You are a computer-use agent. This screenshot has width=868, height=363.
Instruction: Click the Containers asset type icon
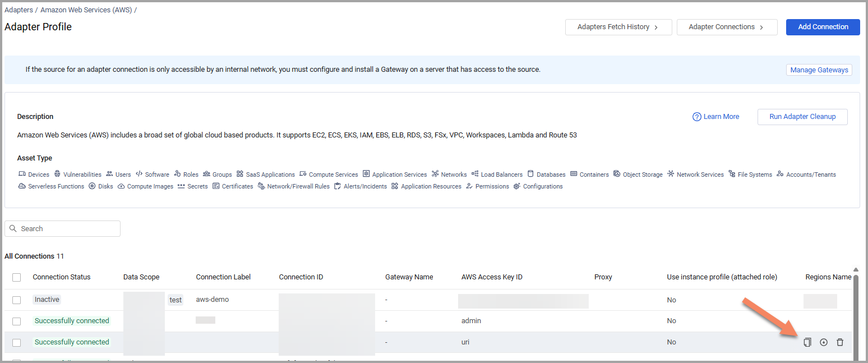(x=574, y=174)
